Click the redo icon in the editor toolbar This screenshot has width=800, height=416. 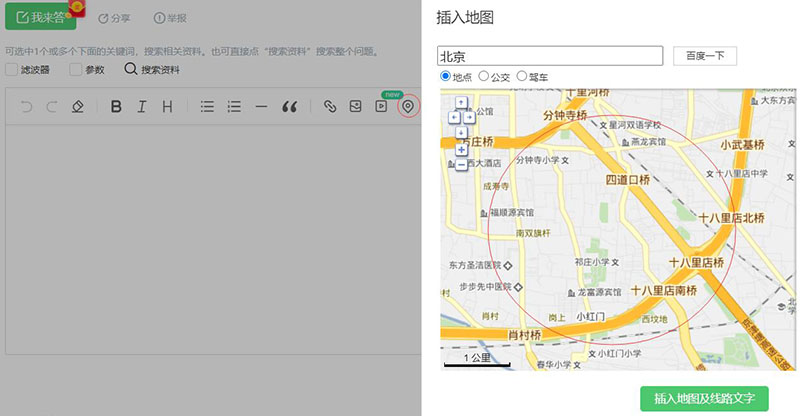52,107
